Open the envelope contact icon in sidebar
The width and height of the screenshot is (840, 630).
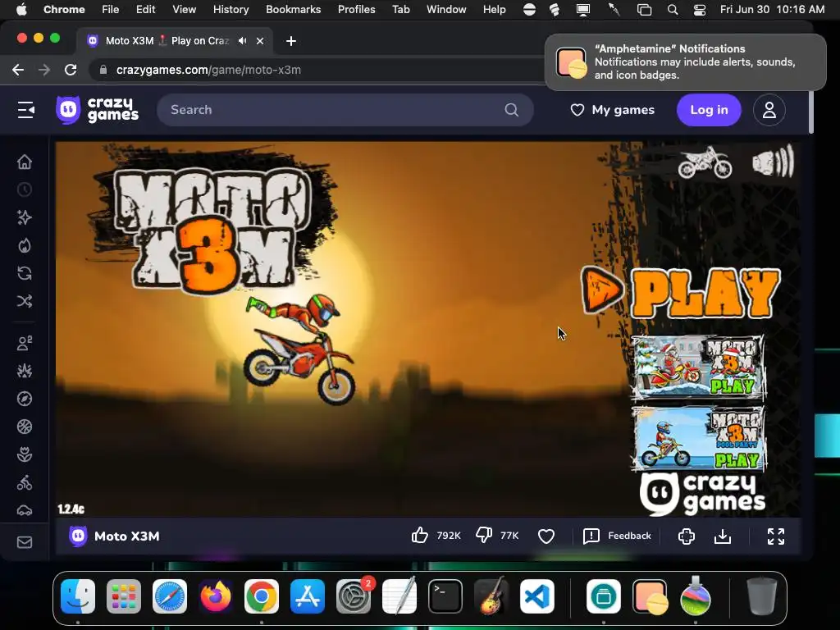click(x=25, y=542)
